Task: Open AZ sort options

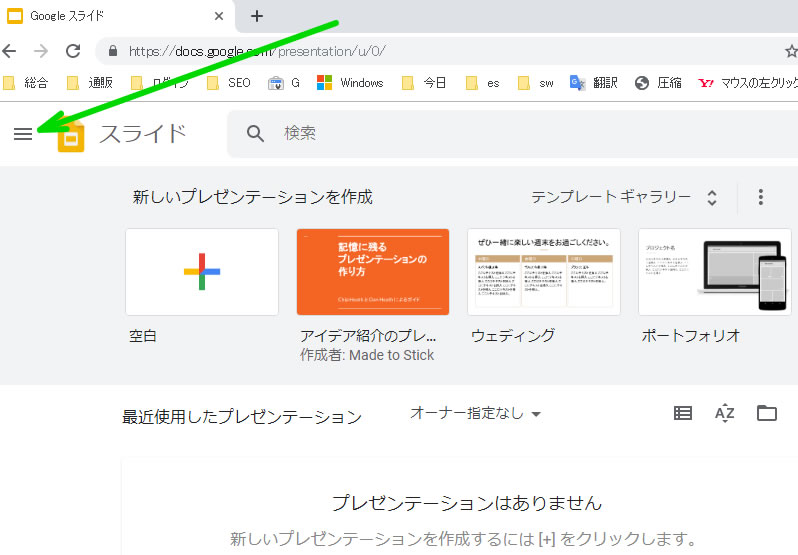Action: [x=725, y=413]
